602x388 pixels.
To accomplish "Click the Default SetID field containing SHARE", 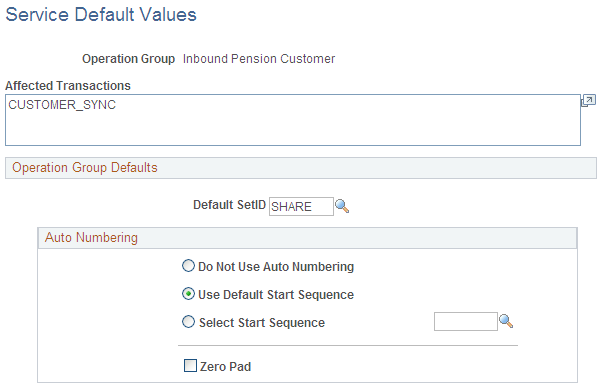I will tap(301, 206).
